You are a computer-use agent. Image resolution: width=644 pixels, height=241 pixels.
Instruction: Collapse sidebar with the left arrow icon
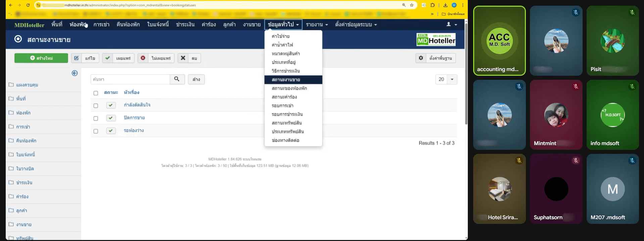pyautogui.click(x=75, y=73)
